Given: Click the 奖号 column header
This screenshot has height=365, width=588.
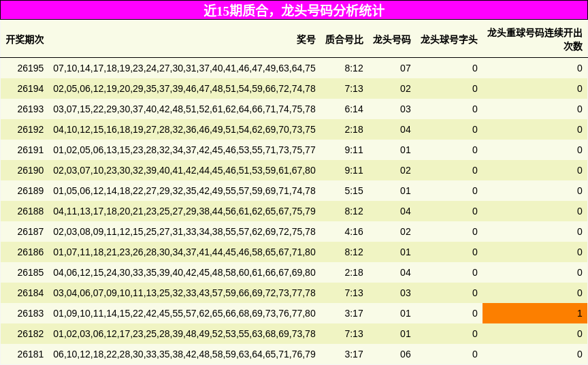Looking at the screenshot, I should pos(306,39).
